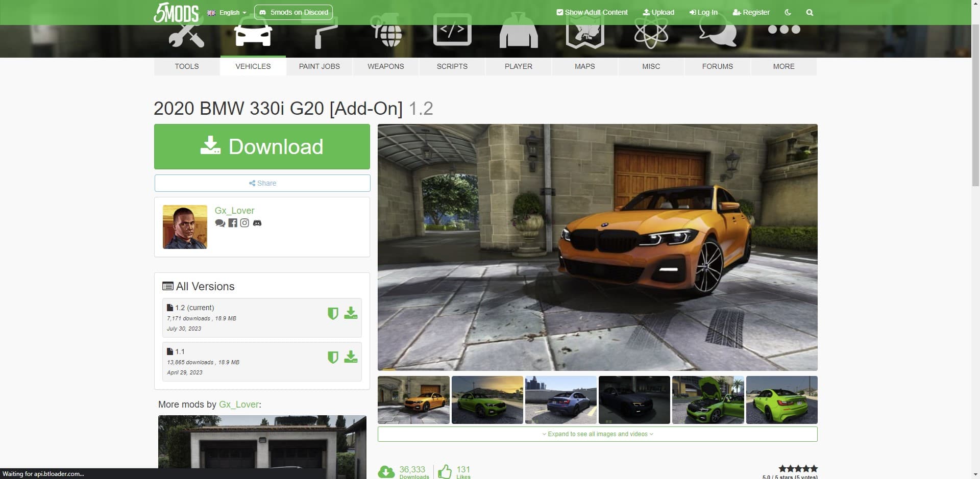
Task: Open Gx_Lover's Discord icon
Action: (257, 223)
